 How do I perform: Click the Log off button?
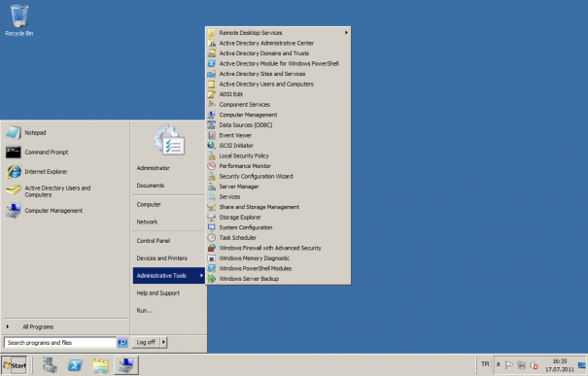146,342
